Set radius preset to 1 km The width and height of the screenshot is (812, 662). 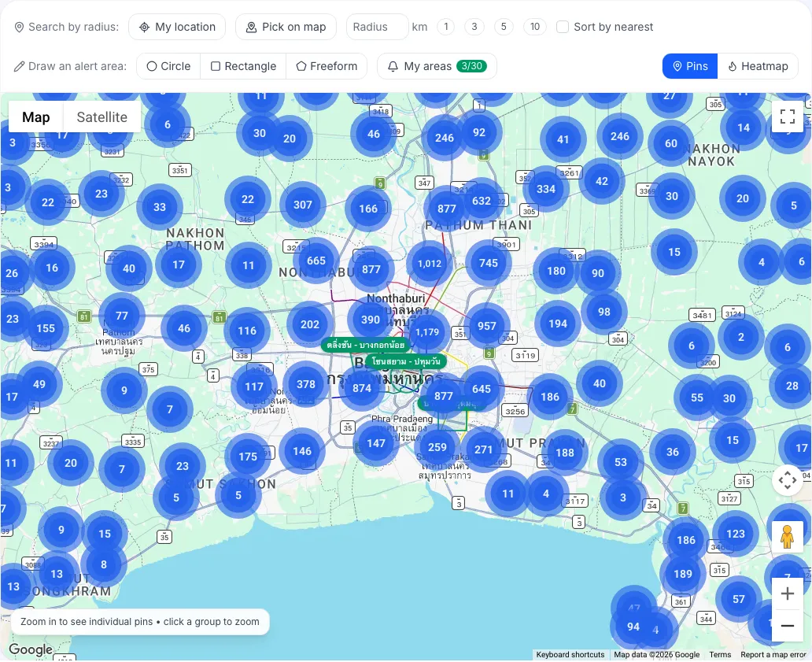[446, 27]
